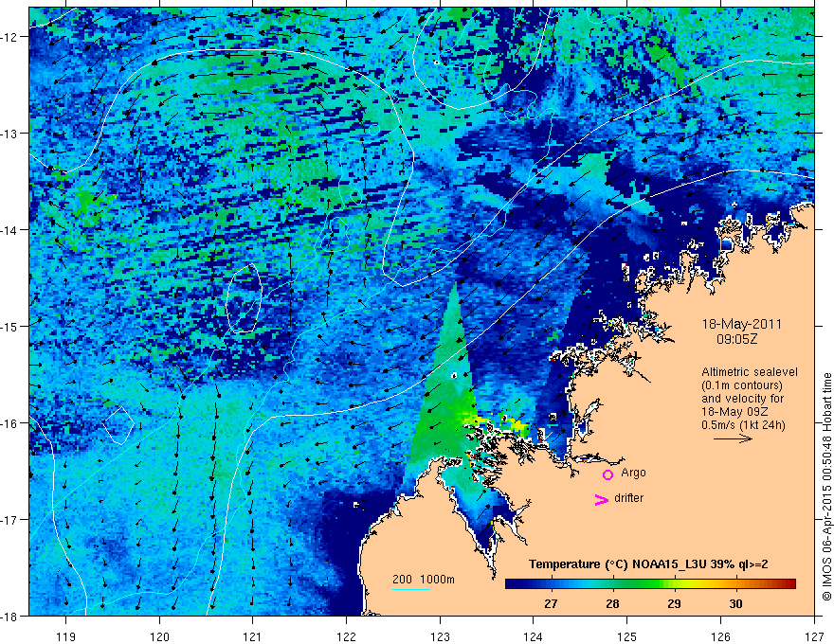This screenshot has height=644, width=834.
Task: Click the temperature color bar
Action: [650, 584]
